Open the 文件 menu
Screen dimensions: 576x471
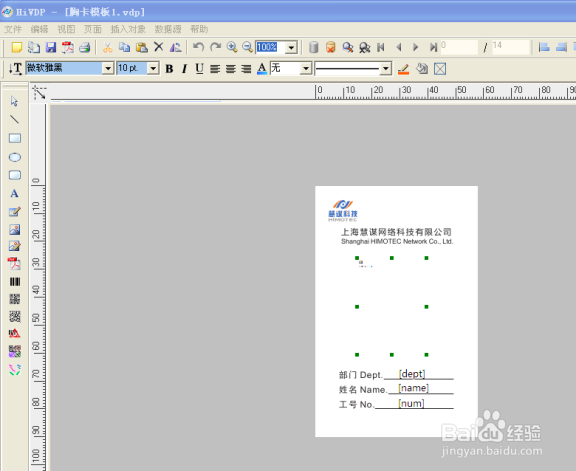pyautogui.click(x=13, y=29)
